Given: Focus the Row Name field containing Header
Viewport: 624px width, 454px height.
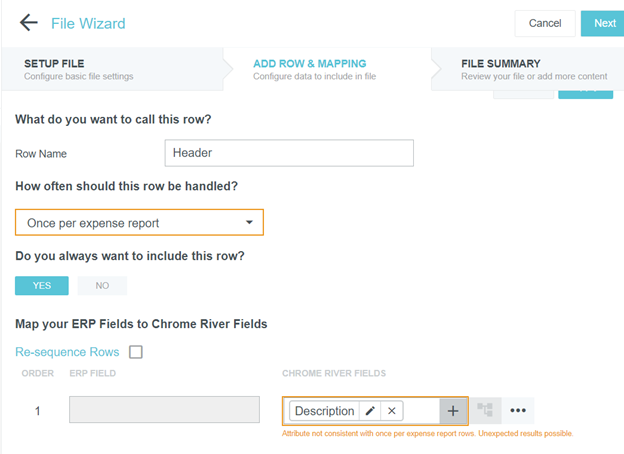Looking at the screenshot, I should point(288,153).
